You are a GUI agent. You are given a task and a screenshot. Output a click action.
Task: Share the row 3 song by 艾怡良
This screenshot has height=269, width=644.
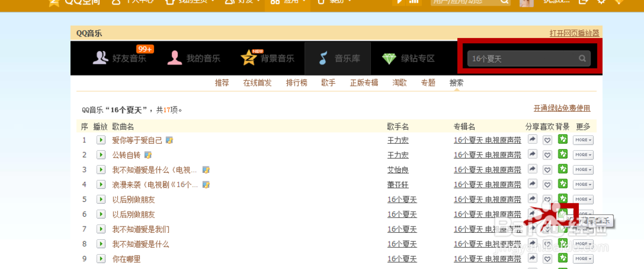(x=533, y=169)
